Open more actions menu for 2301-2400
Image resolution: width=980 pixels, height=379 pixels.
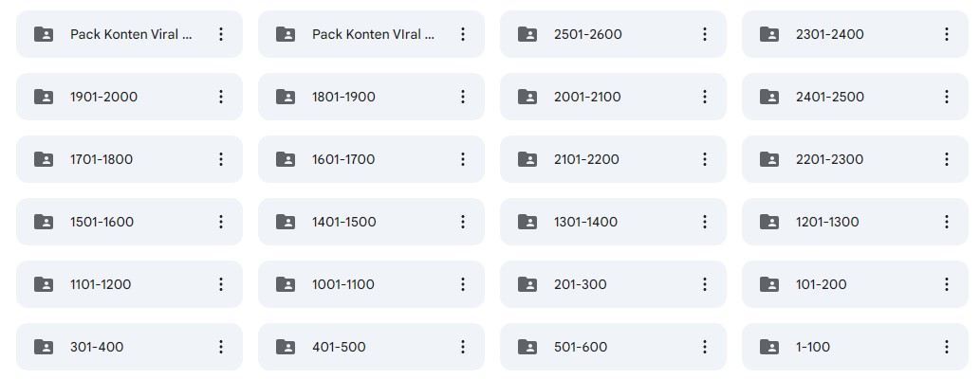tap(946, 34)
